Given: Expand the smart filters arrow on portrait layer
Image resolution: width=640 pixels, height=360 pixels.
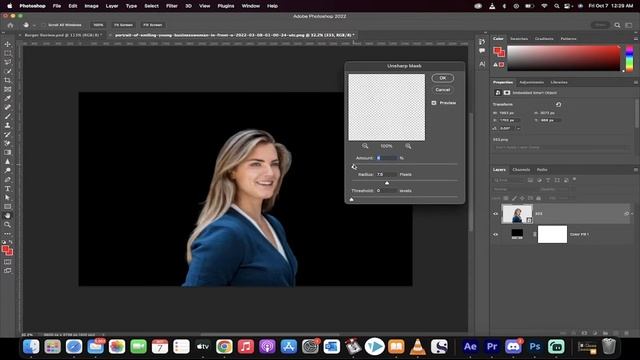Looking at the screenshot, I should pos(632,213).
